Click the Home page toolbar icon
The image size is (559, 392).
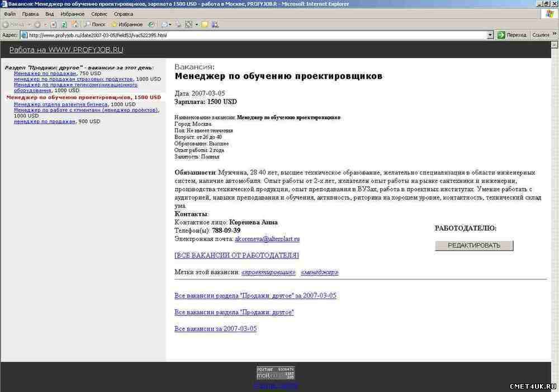[x=75, y=25]
